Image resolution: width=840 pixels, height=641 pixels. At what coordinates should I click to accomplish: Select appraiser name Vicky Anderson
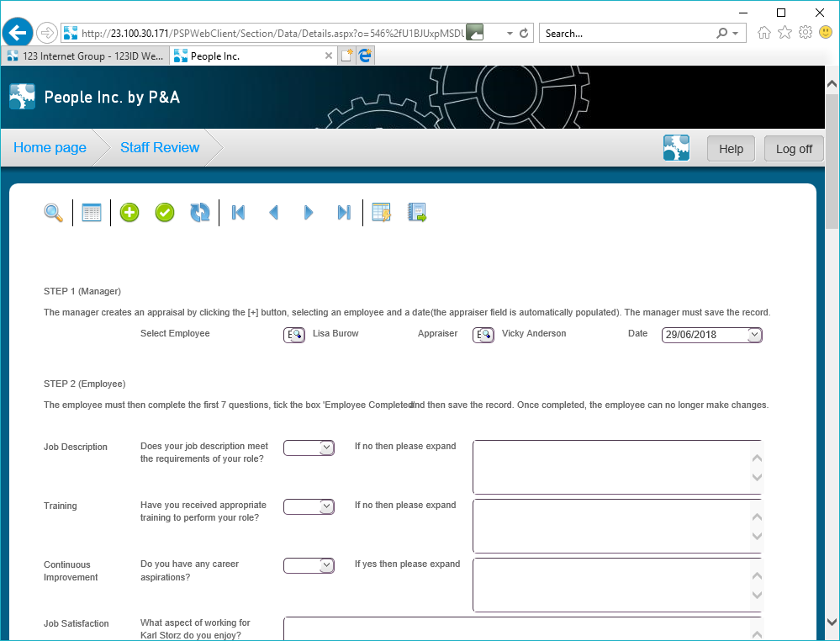[x=534, y=333]
